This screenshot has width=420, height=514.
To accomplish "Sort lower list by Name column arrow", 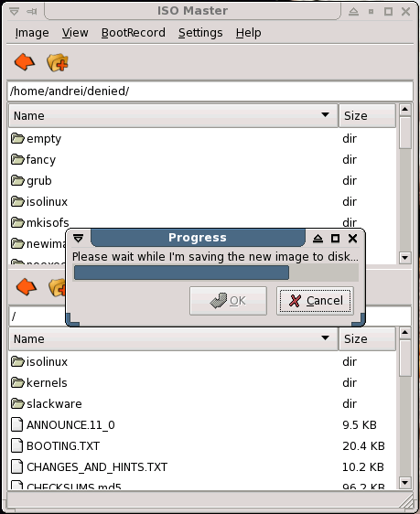I will tap(325, 338).
